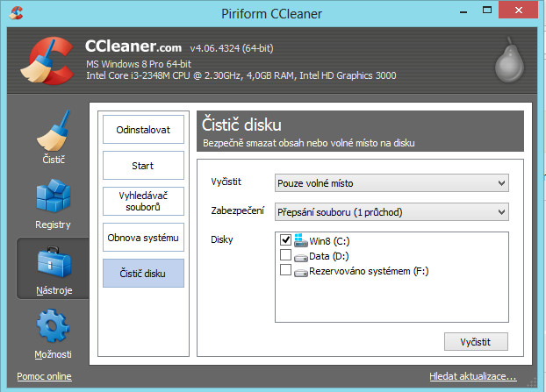546x392 pixels.
Task: Select the Odinstalovat tab
Action: [143, 130]
